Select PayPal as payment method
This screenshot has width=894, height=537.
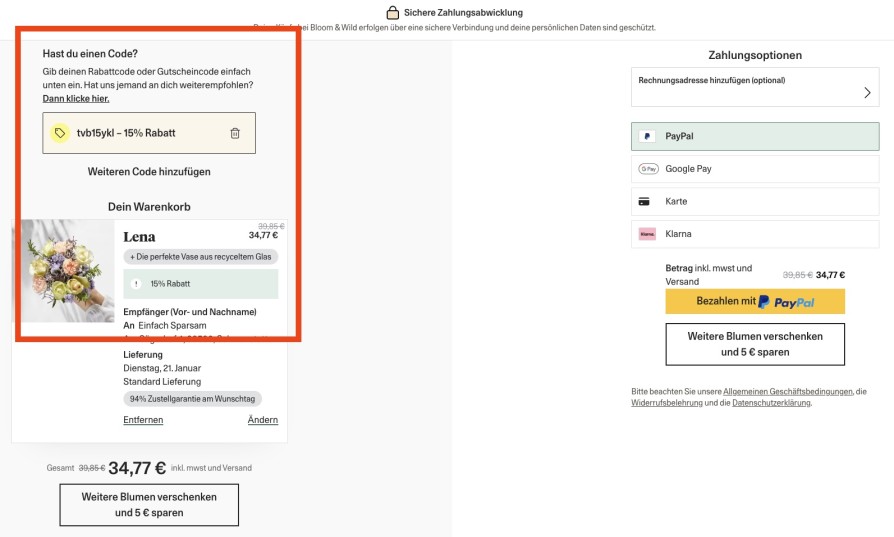pyautogui.click(x=755, y=137)
